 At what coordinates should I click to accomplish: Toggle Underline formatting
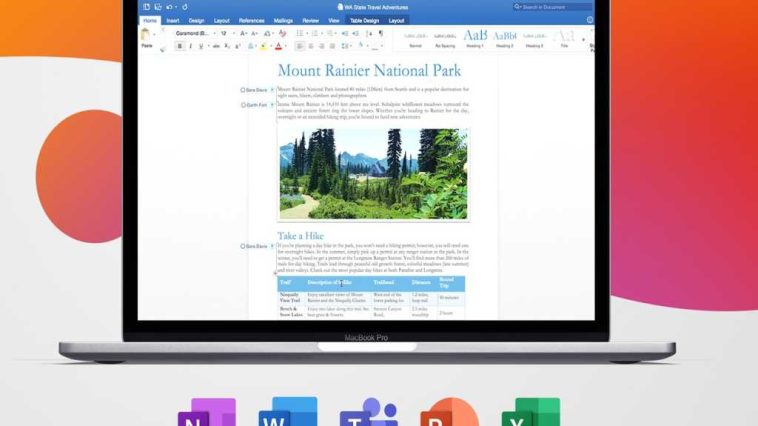coord(201,46)
